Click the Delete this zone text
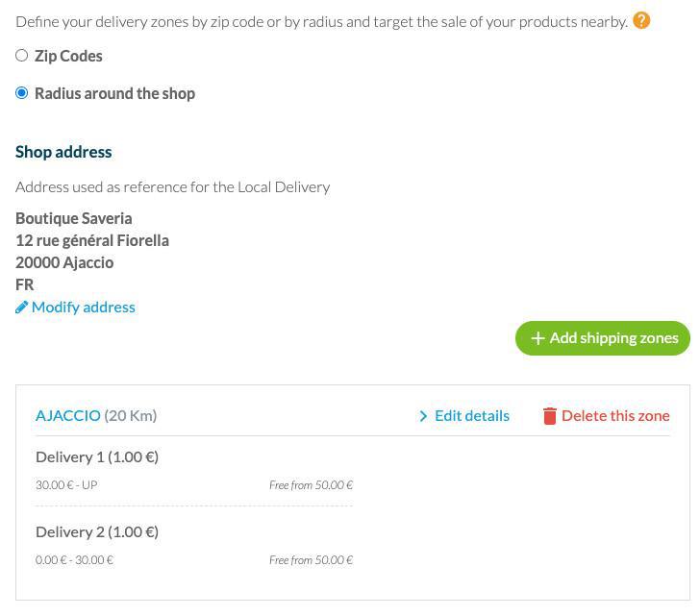 point(615,415)
